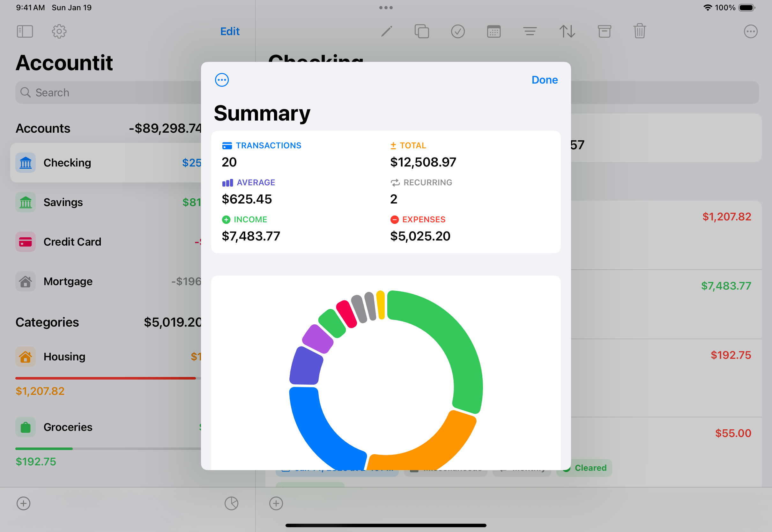Select the pencil edit tool in toolbar
The width and height of the screenshot is (772, 532).
pos(386,32)
